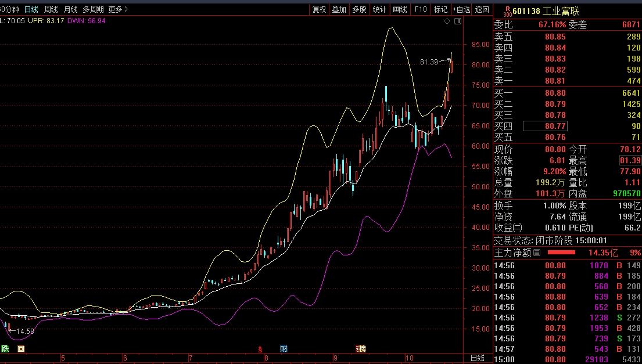Click the boxed 最高 value 81.39
Image resolution: width=642 pixels, height=364 pixels.
pos(630,160)
